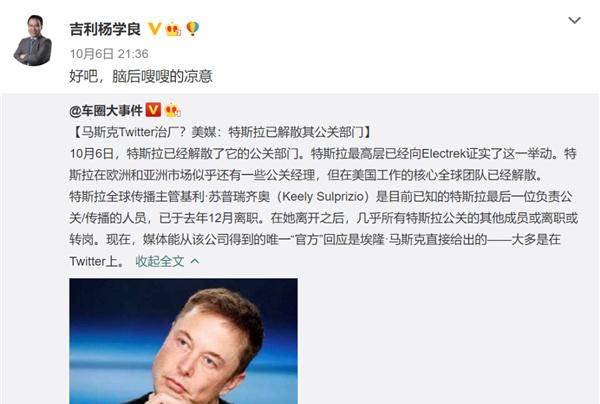Click the repost line starting 斯拉在欧洲和亚洲市场
Image resolution: width=600 pixels, height=404 pixels.
[x=306, y=175]
